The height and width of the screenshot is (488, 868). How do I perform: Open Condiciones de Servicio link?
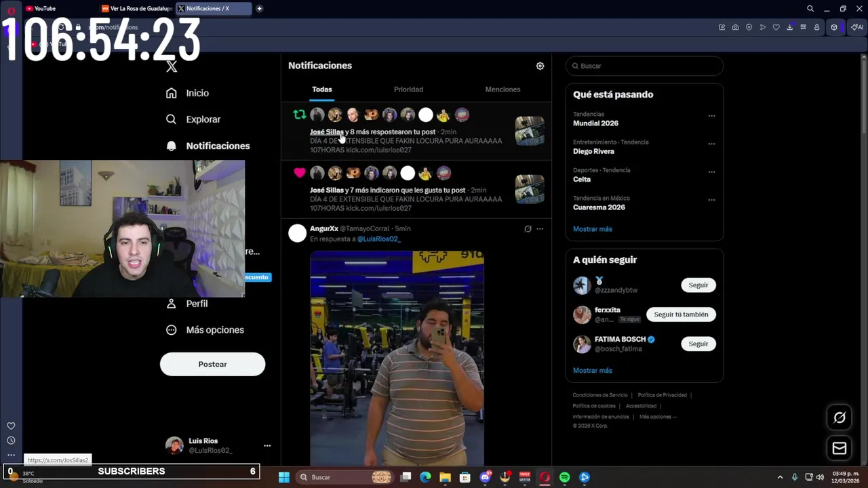tap(600, 395)
